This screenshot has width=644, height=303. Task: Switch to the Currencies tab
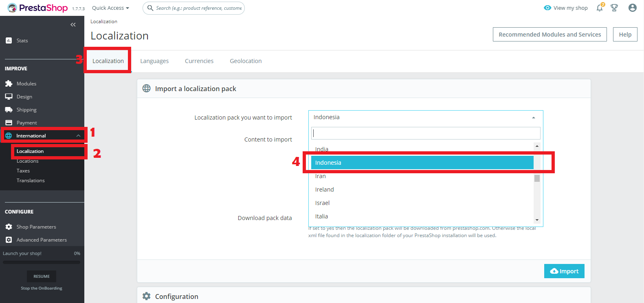(199, 61)
